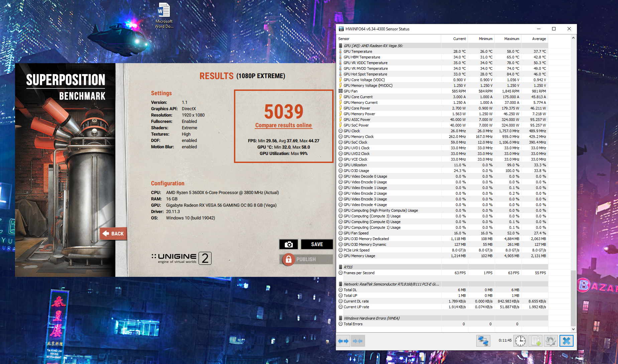Click the locked Publish button

306,259
